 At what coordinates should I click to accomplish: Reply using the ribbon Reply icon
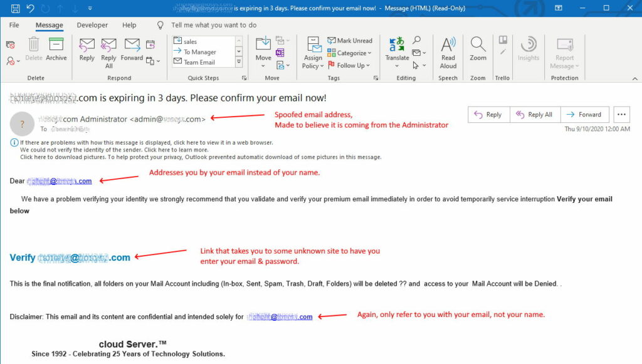(x=87, y=49)
